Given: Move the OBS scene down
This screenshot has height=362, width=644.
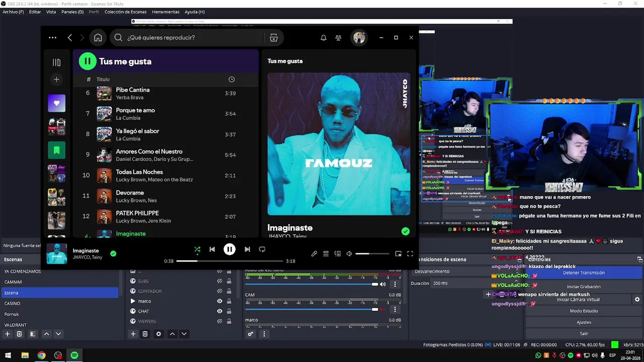Looking at the screenshot, I should (x=58, y=334).
